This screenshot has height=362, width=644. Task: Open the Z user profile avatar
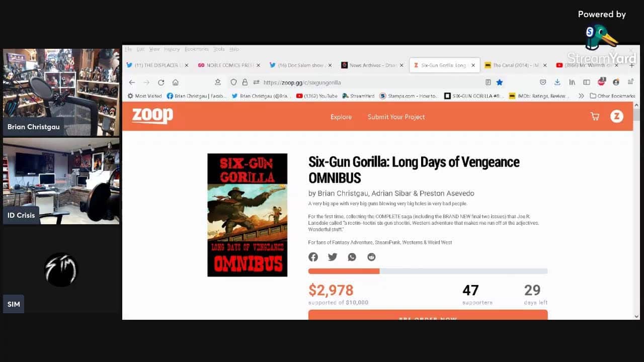pos(617,117)
